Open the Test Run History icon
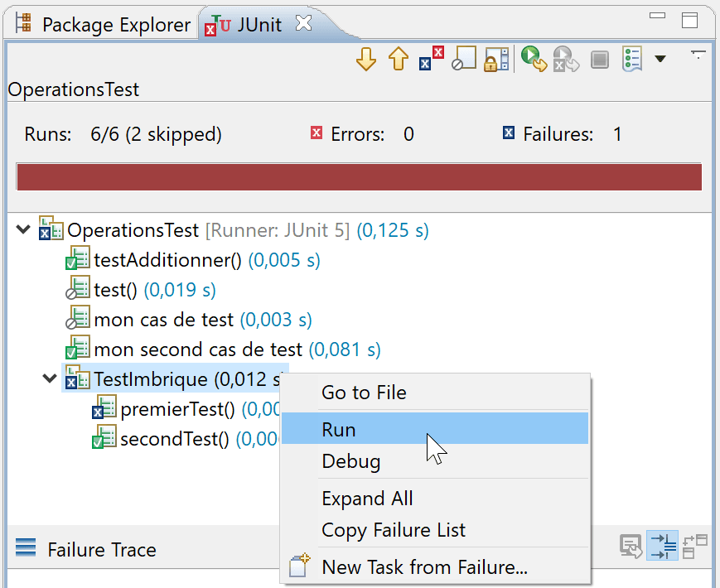Screen dimensions: 720x588 pos(632,59)
